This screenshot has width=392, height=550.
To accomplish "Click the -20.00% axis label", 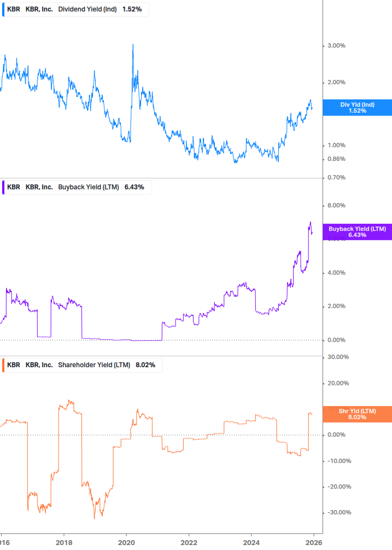I will coord(339,487).
